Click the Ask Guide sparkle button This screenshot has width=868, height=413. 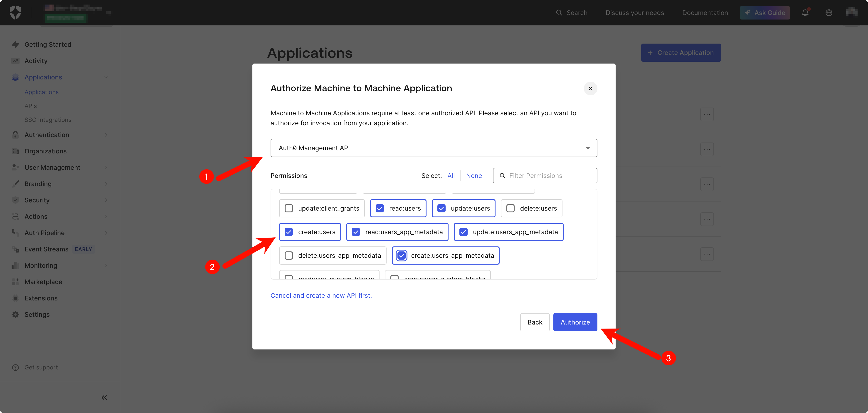pyautogui.click(x=764, y=13)
